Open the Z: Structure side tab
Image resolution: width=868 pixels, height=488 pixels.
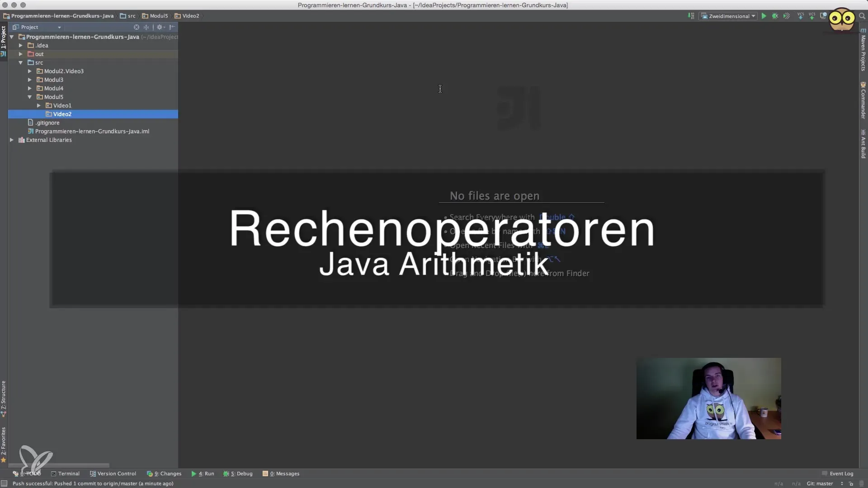pos(4,399)
